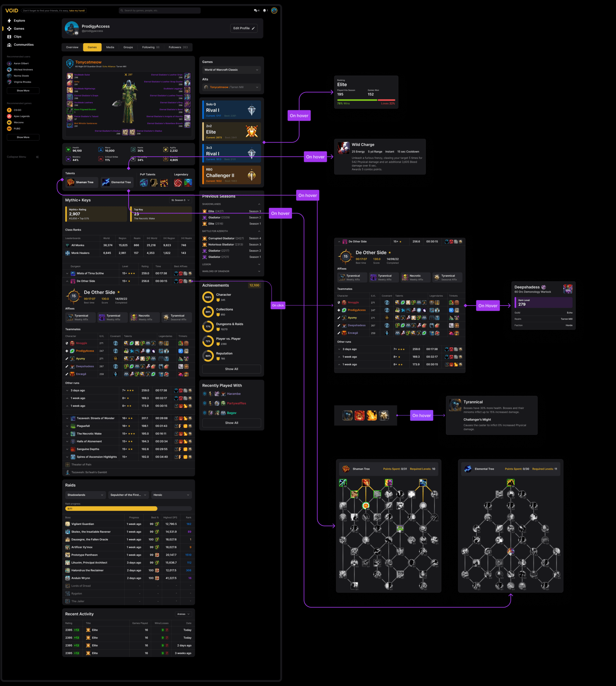Open the SL Season 3 dropdown
This screenshot has width=616, height=686.
click(x=180, y=200)
